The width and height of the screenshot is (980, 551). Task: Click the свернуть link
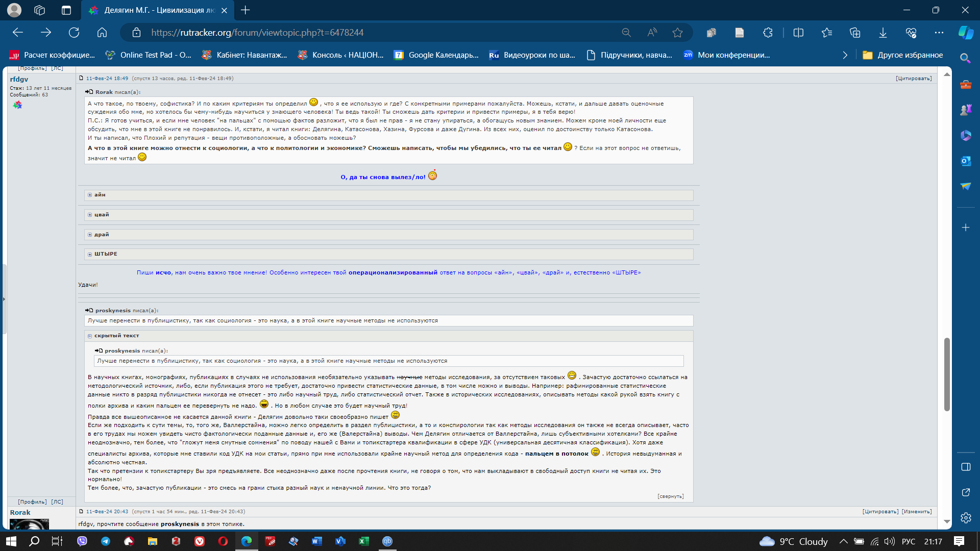pos(670,496)
